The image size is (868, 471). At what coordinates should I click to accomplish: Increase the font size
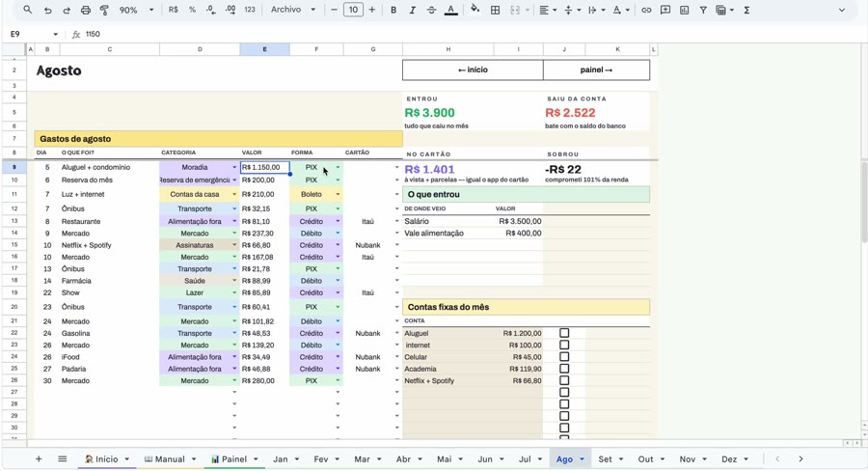[372, 10]
